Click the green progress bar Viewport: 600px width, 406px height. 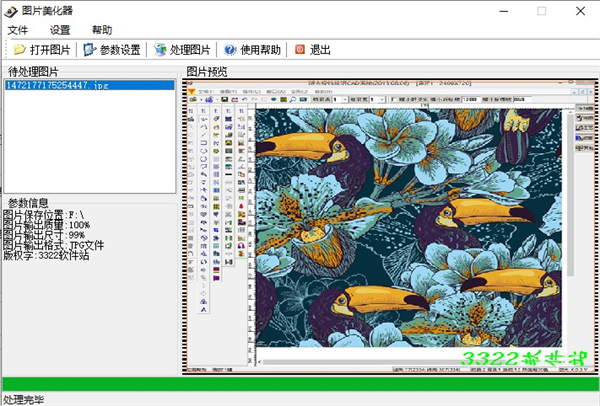[x=300, y=384]
